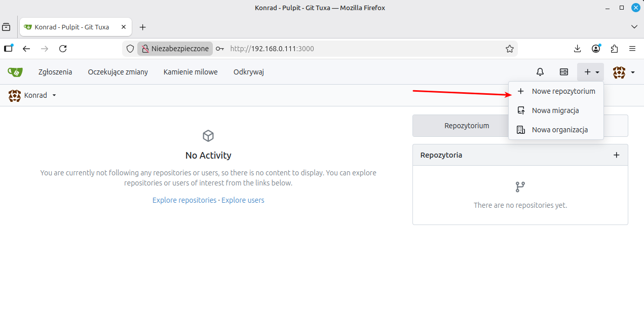Switch to the Repozytorium tab

point(467,126)
